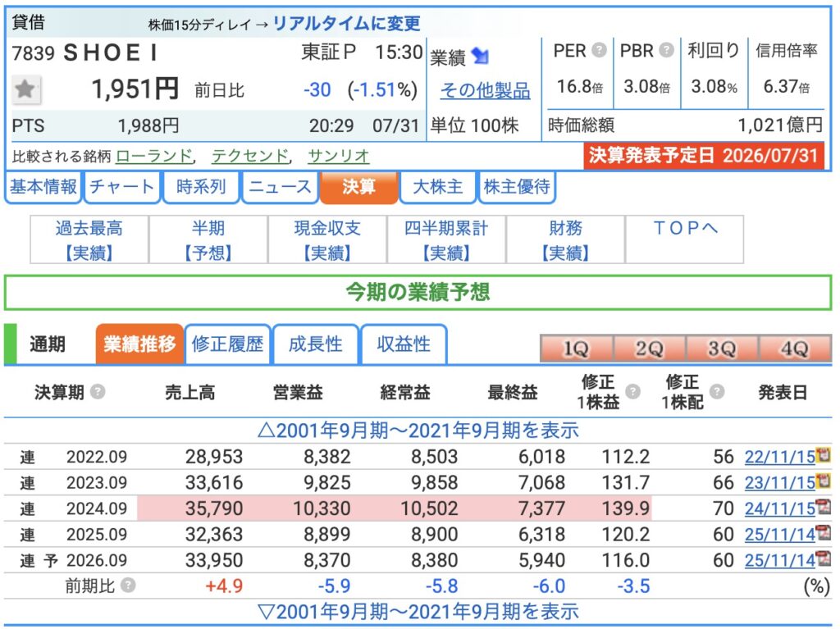Click the 6.37倍 credit ratio value
Viewport: 840px width, 629px height.
pos(787,86)
